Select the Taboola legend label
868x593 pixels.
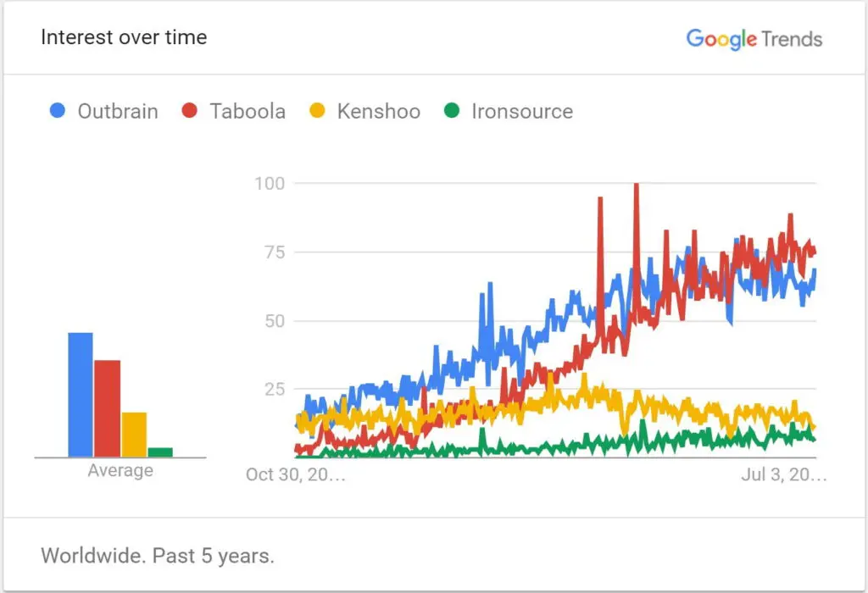pyautogui.click(x=247, y=111)
